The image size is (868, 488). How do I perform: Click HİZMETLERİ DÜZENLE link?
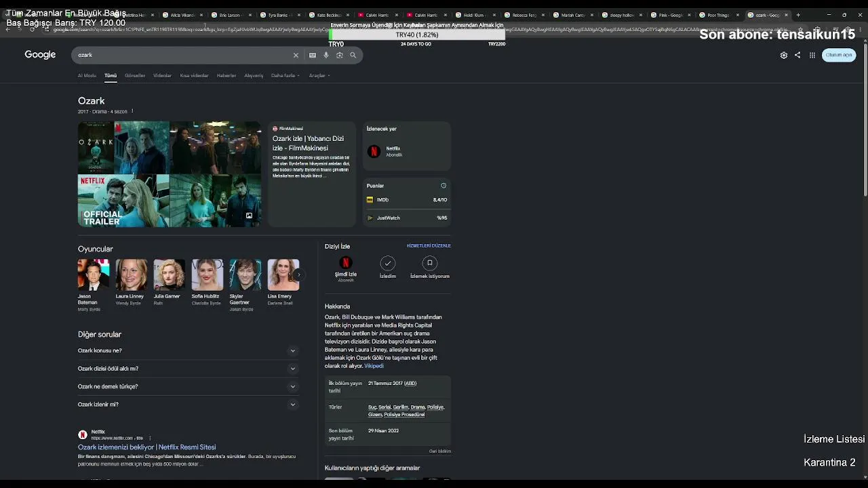[x=429, y=246]
